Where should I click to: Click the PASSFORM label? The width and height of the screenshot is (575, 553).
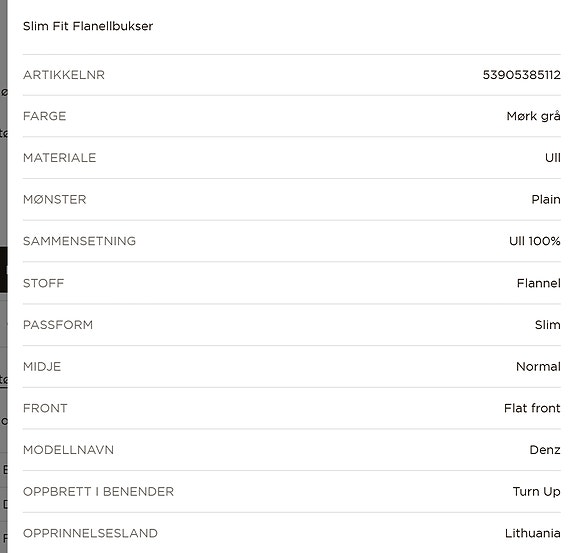coord(58,325)
